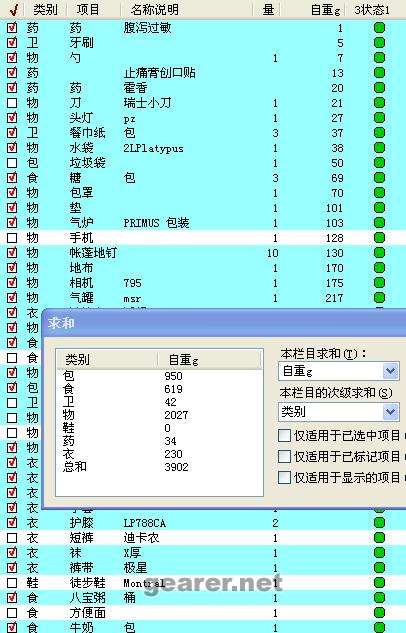The width and height of the screenshot is (406, 633).
Task: Click green status dot for 帐篷地钉
Action: point(379,252)
